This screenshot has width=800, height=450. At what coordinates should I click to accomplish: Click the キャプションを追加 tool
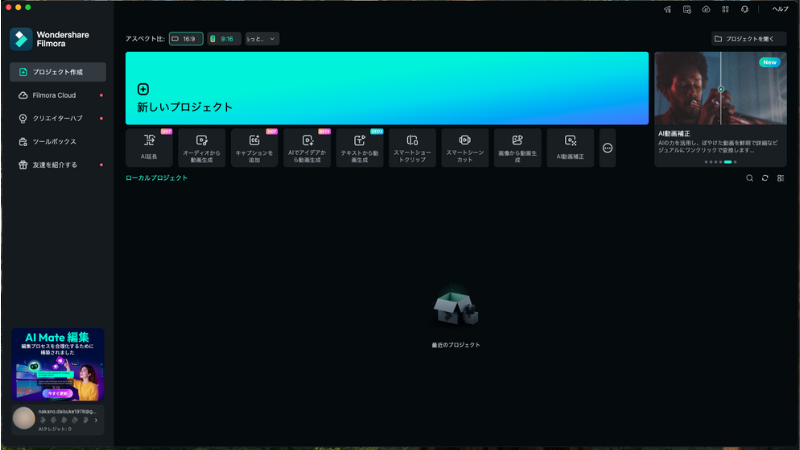pyautogui.click(x=254, y=147)
